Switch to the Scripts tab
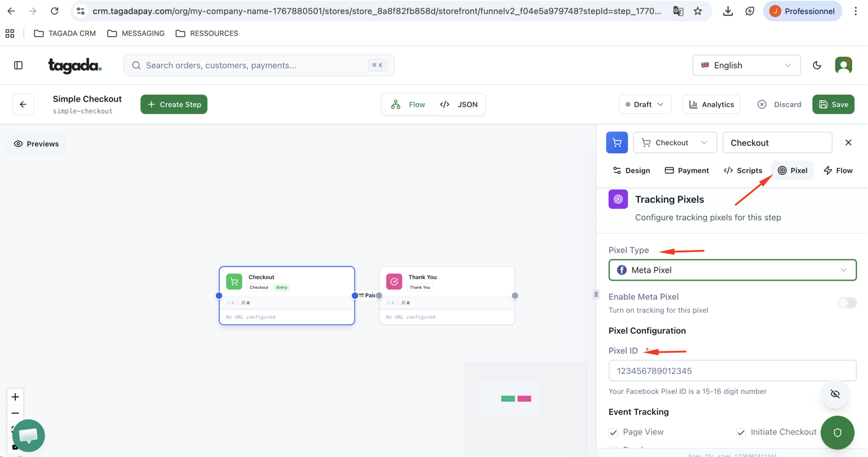868x457 pixels. [x=743, y=170]
